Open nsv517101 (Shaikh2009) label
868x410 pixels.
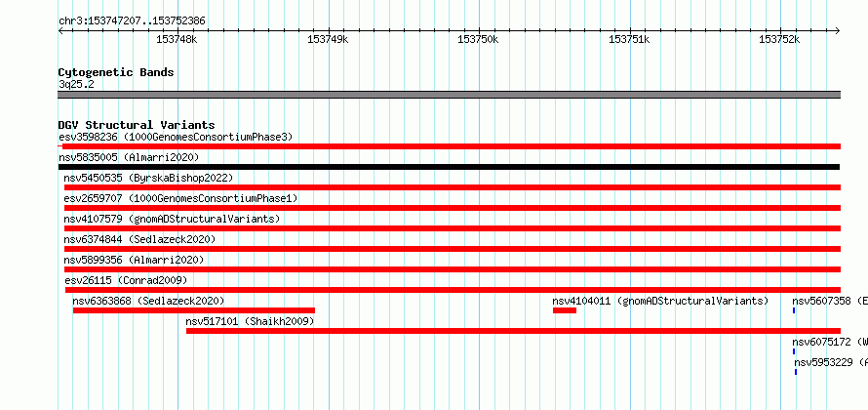click(x=251, y=321)
